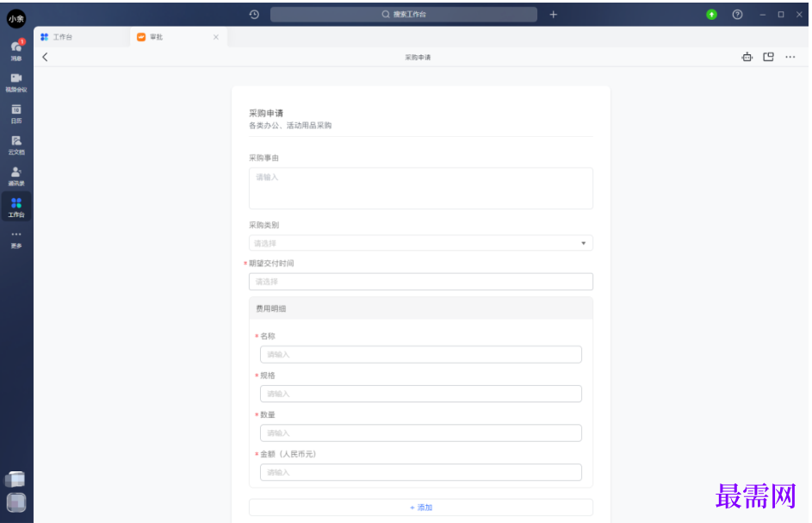Open Contacts (通讯录) in the sidebar
The image size is (812, 523).
coord(16,175)
